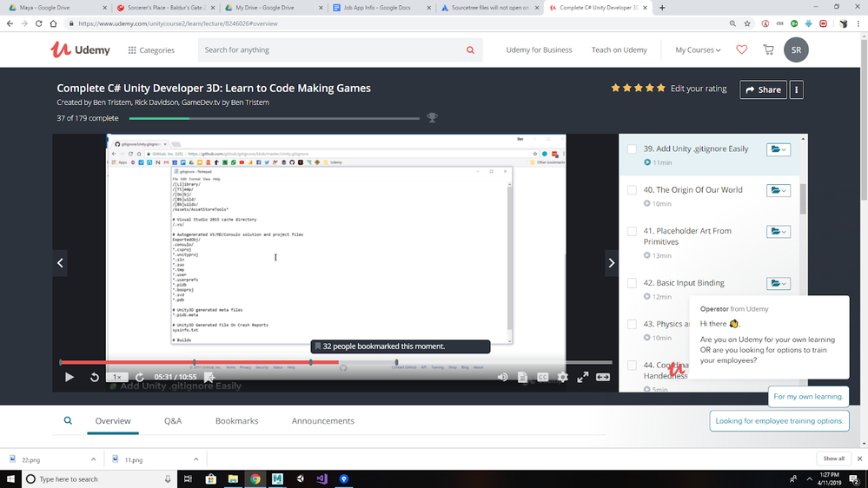The width and height of the screenshot is (868, 488).
Task: Toggle closed captions with the CC icon
Action: [x=542, y=377]
